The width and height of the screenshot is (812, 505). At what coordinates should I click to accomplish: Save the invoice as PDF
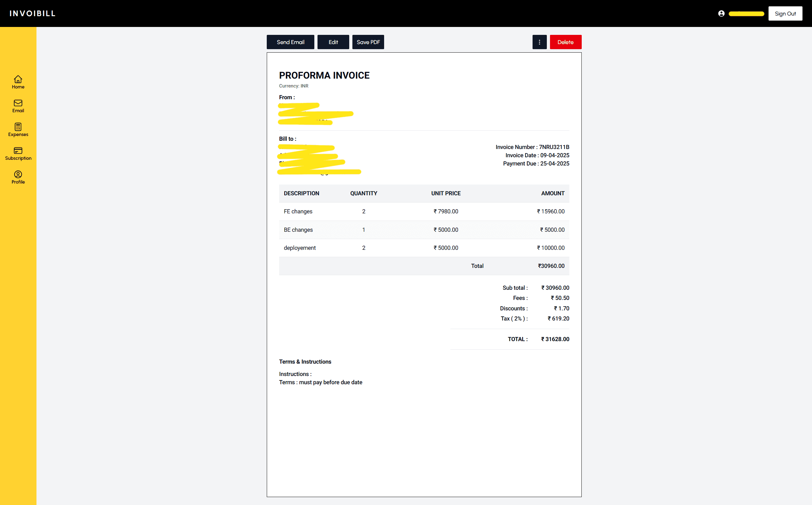(x=368, y=42)
